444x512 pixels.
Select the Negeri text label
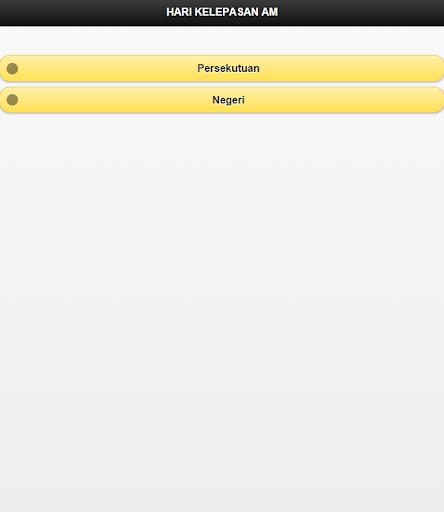[x=228, y=100]
